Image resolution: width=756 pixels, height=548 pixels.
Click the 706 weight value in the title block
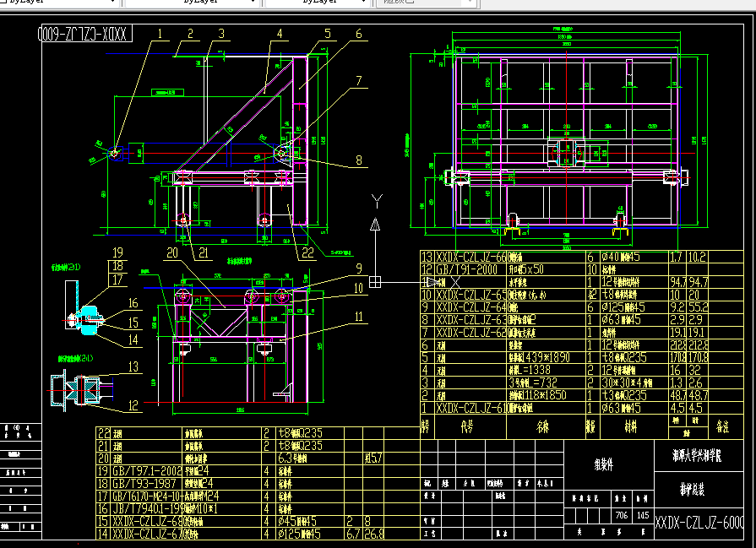(x=622, y=515)
